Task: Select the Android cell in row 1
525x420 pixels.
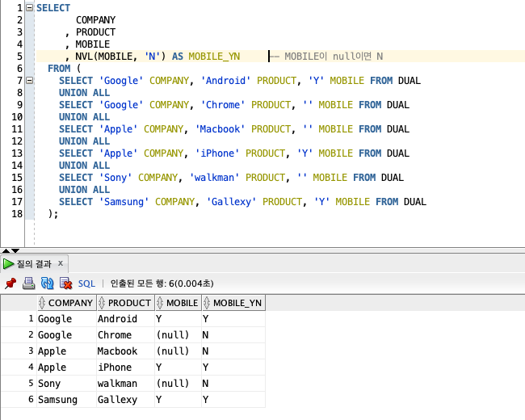Action: click(125, 318)
